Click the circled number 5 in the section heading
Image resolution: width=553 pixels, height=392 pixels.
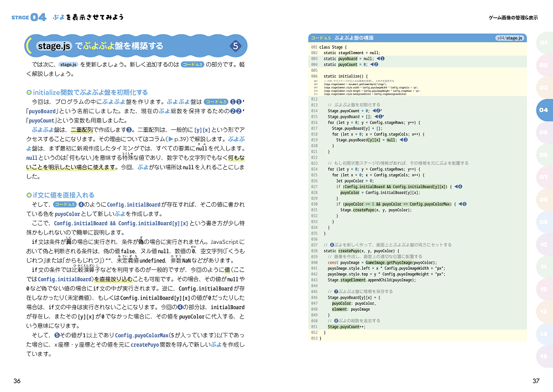click(236, 46)
